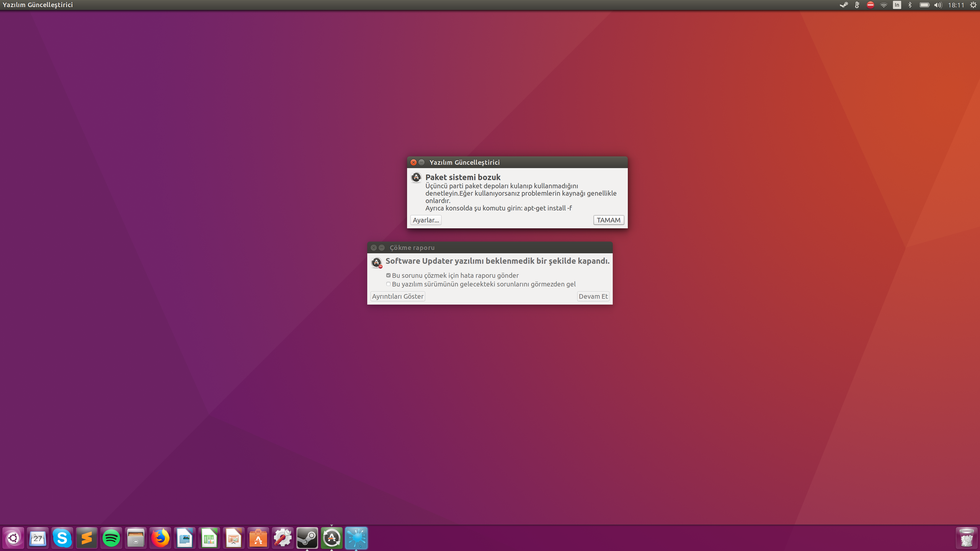This screenshot has height=551, width=980.
Task: Click the Ayarlar... button
Action: [x=426, y=220]
